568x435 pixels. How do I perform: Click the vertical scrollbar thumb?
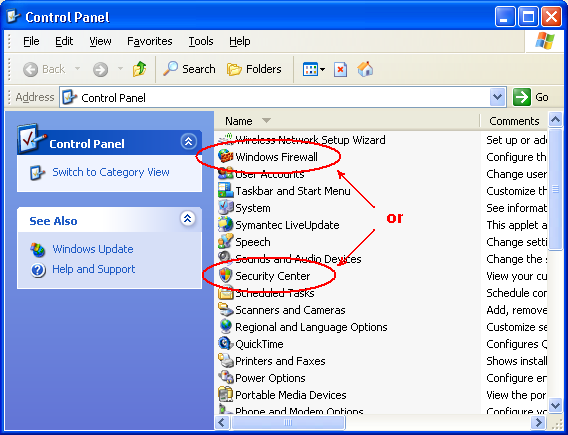click(x=555, y=189)
